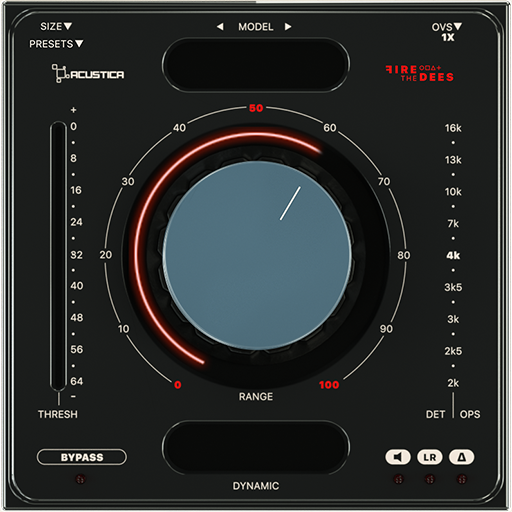Set frequency to 2k5
Image resolution: width=512 pixels, height=512 pixels.
[x=453, y=351]
